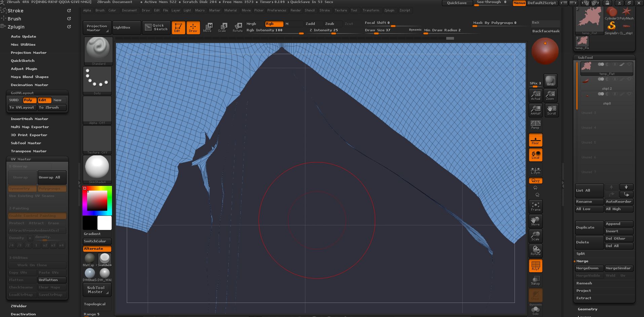644x317 pixels.
Task: Select the Local symmetry pivot icon
Action: point(535,155)
